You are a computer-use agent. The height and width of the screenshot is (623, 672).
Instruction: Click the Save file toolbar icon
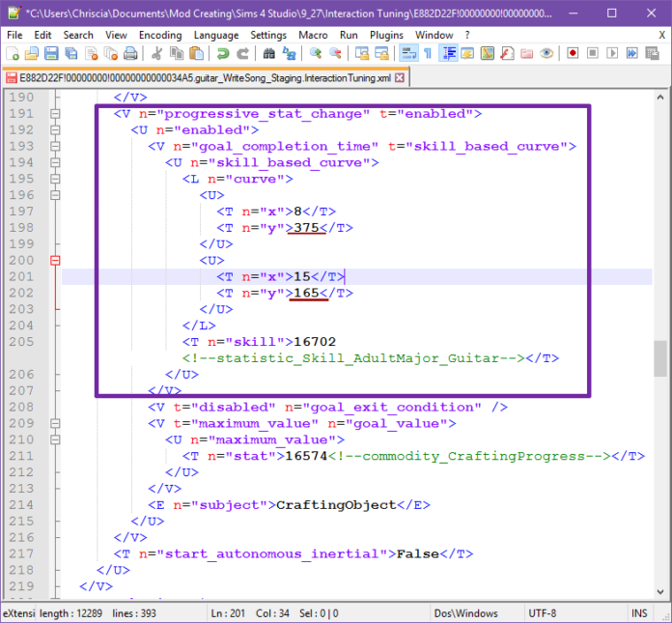(50, 54)
